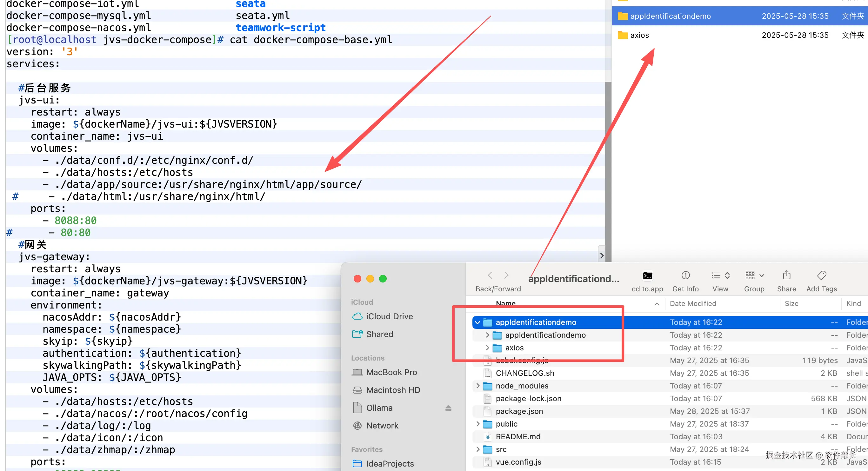Click the terminal vertical scrollbar
This screenshot has height=471, width=868.
[x=608, y=169]
